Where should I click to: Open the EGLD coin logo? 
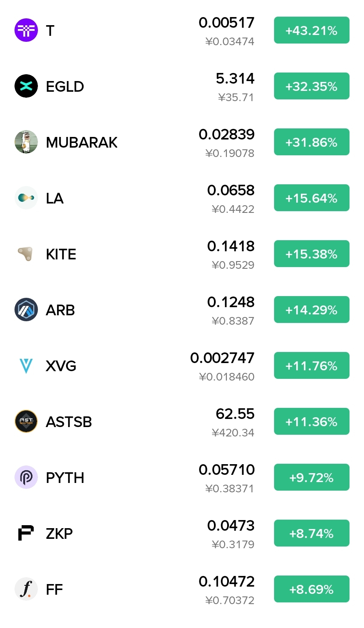26,86
